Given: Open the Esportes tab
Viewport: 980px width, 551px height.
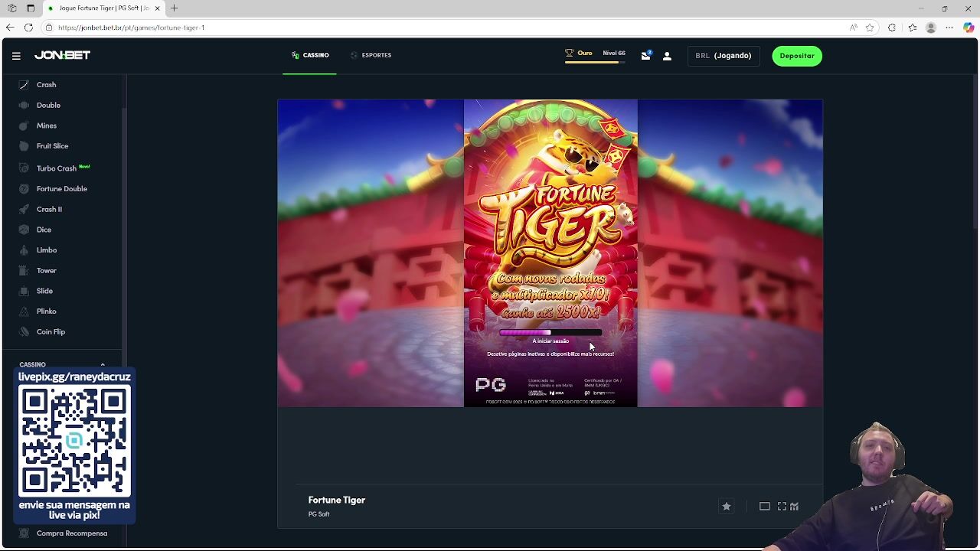Looking at the screenshot, I should [x=371, y=55].
